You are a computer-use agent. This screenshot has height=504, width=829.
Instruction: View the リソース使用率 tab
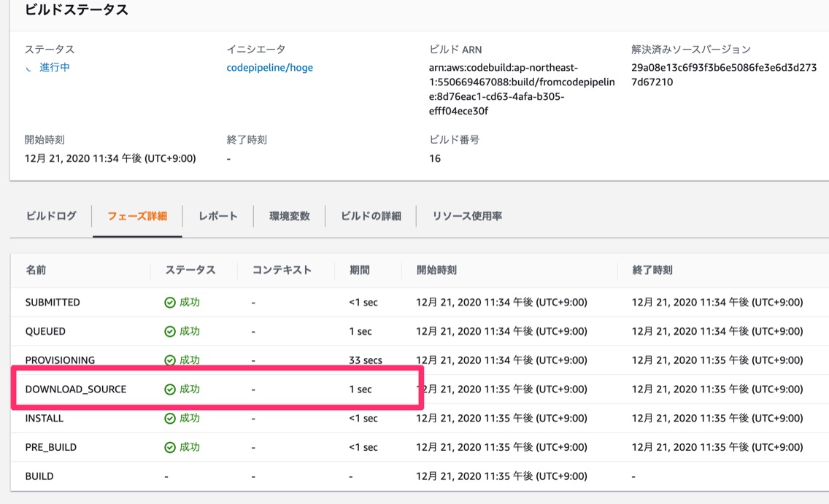[x=467, y=216]
